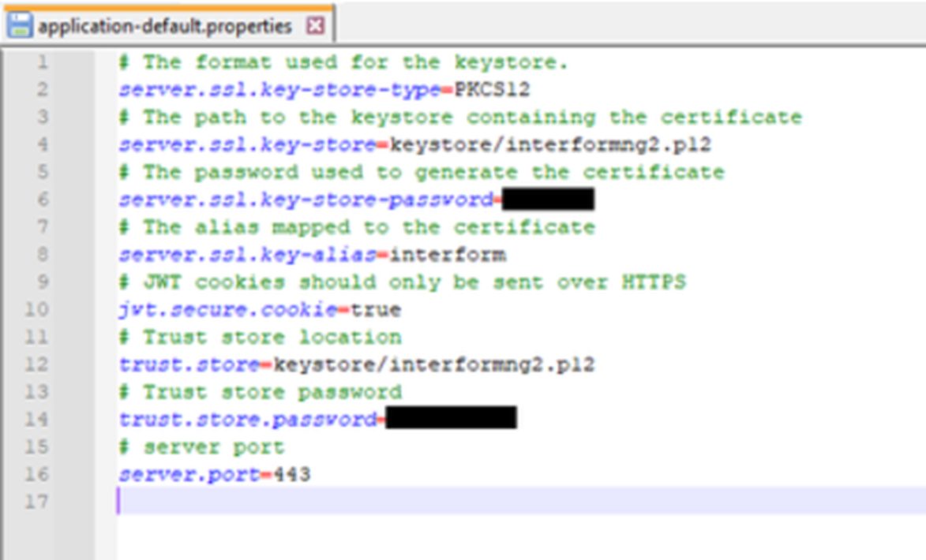Image resolution: width=926 pixels, height=560 pixels.
Task: Click the save-state disk icon on the file tab
Action: 20,26
